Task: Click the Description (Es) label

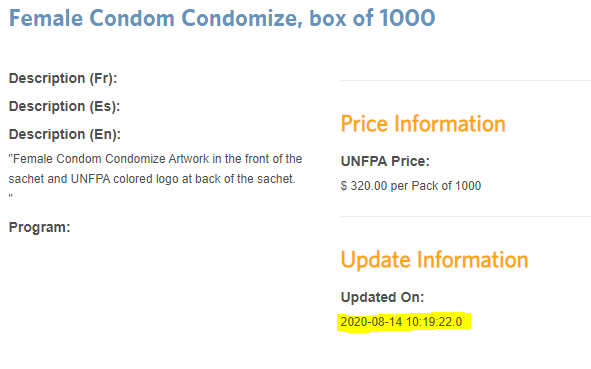Action: pos(64,106)
